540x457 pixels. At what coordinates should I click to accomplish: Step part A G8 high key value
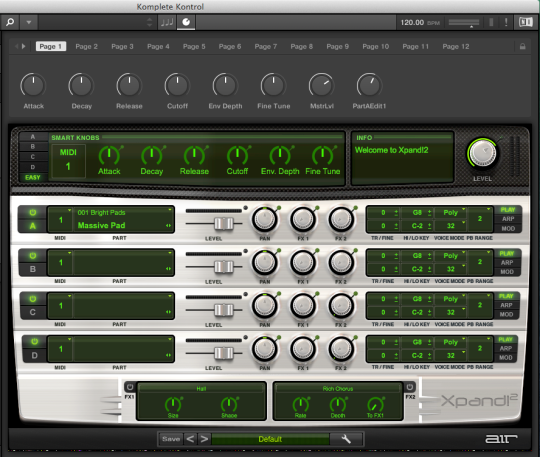429,212
